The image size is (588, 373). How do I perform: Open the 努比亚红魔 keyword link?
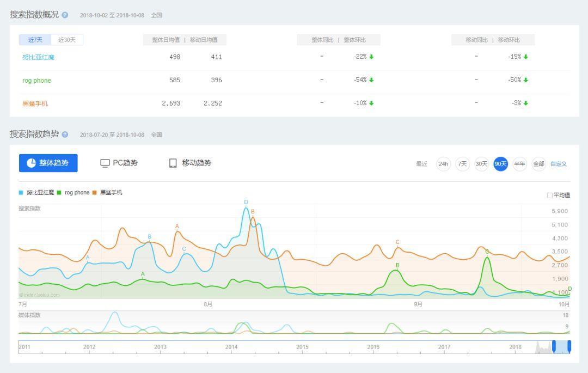click(x=38, y=57)
